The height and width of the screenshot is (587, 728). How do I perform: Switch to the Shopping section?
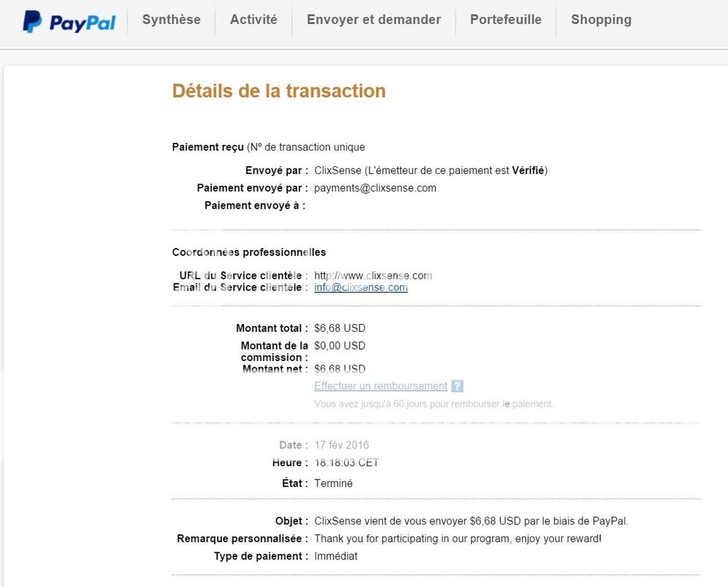[601, 20]
